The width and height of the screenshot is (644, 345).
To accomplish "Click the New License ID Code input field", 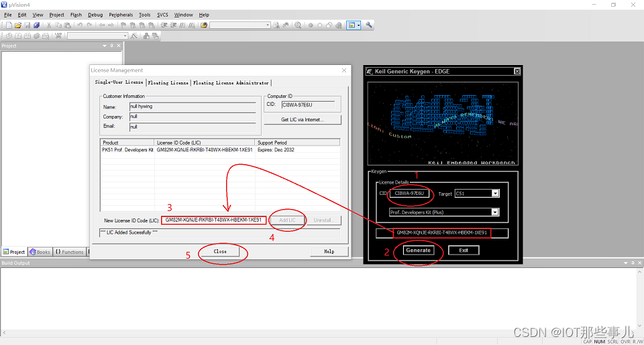I will (x=213, y=220).
